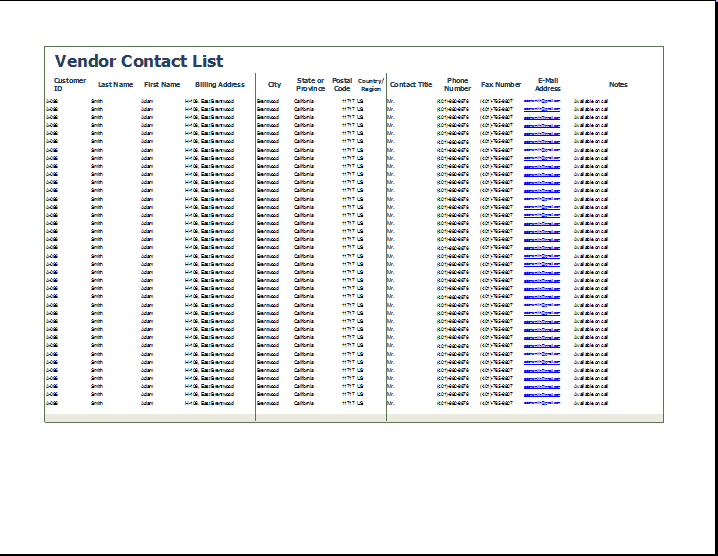Click the Contact Title column header

point(411,84)
